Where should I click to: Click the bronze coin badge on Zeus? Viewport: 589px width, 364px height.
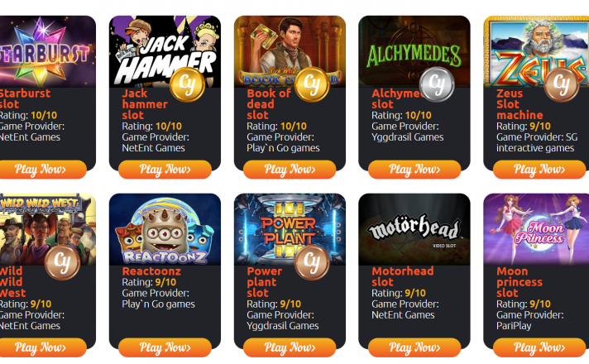(561, 84)
